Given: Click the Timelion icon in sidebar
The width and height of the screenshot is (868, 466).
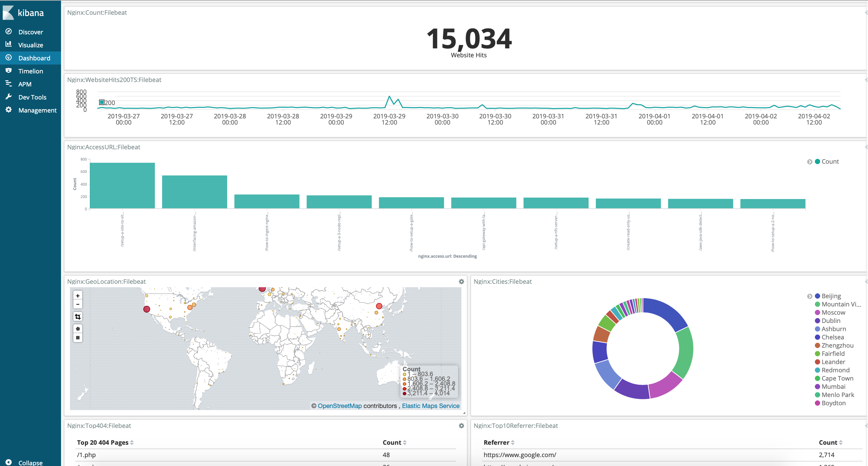Looking at the screenshot, I should click(x=8, y=71).
